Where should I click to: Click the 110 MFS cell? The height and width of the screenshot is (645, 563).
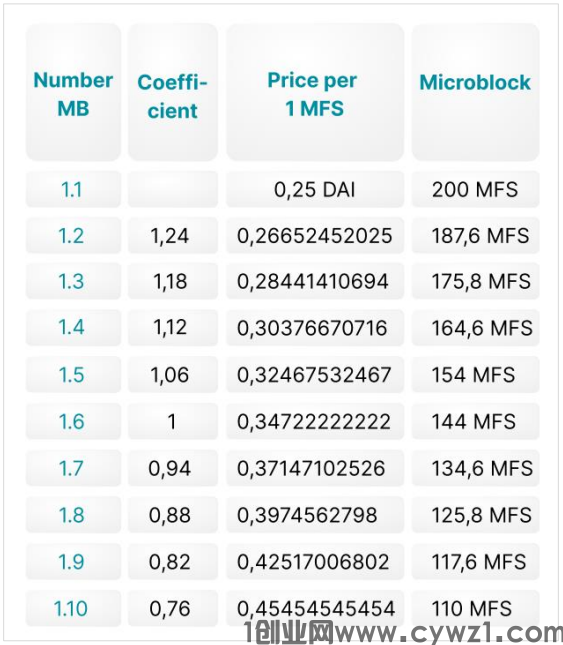[475, 608]
